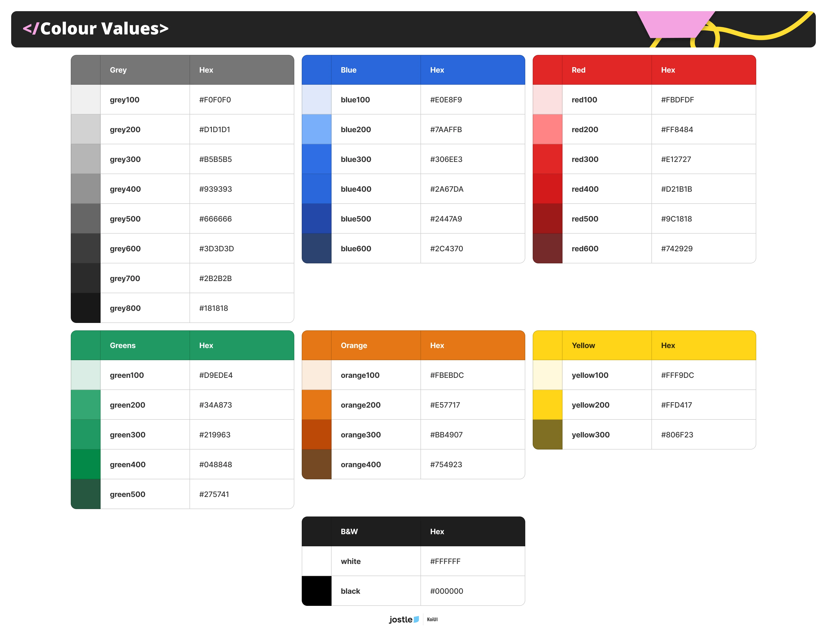This screenshot has width=827, height=644.
Task: Pick the red200 colour swatch
Action: coord(548,129)
